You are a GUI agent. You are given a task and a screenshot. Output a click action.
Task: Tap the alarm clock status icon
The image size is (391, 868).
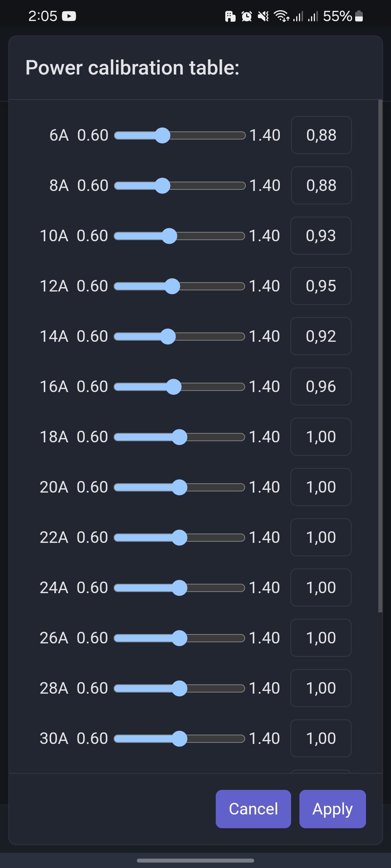pos(247,16)
